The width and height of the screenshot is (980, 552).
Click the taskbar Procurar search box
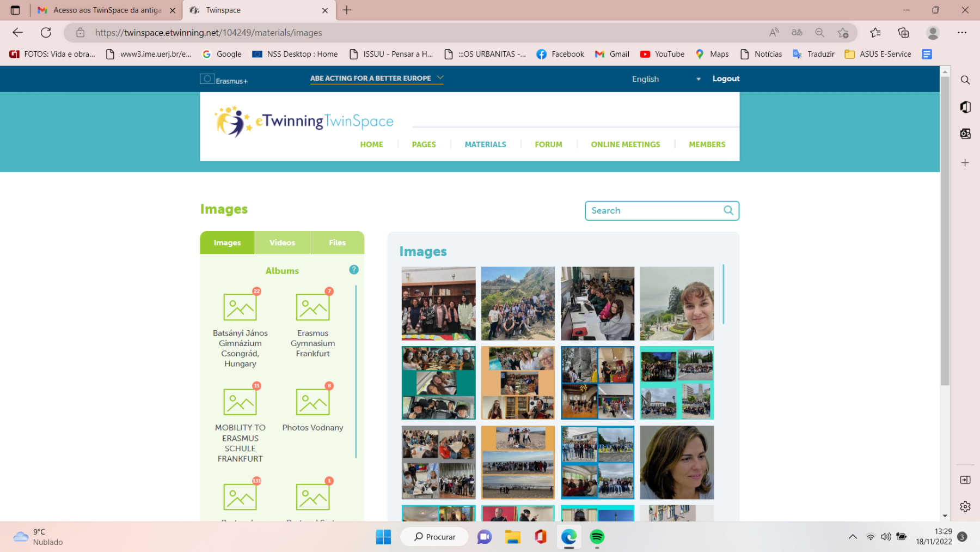(x=434, y=537)
